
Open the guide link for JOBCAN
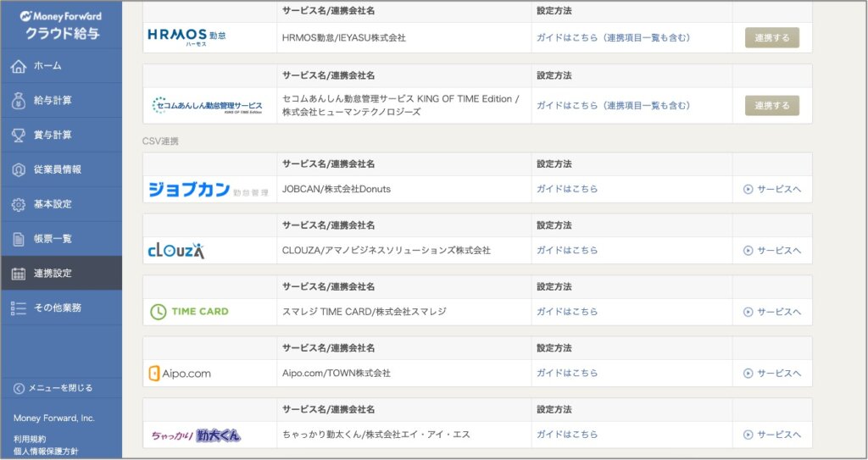click(566, 189)
